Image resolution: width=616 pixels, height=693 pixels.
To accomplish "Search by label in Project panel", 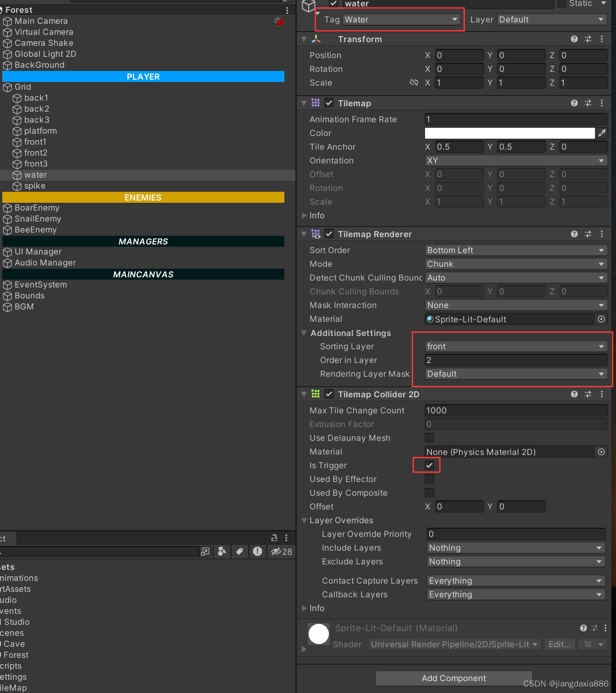I will 240,552.
